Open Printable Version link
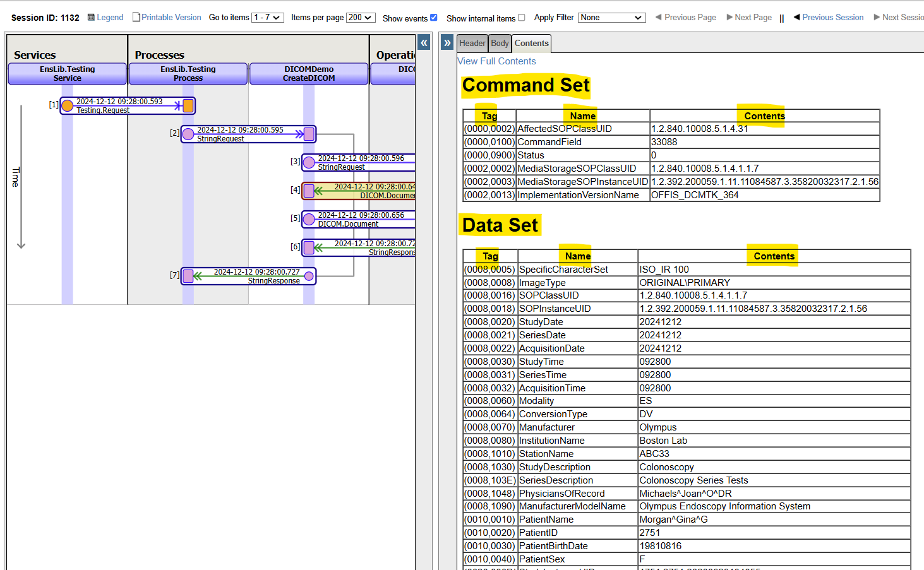The image size is (924, 570). tap(171, 18)
